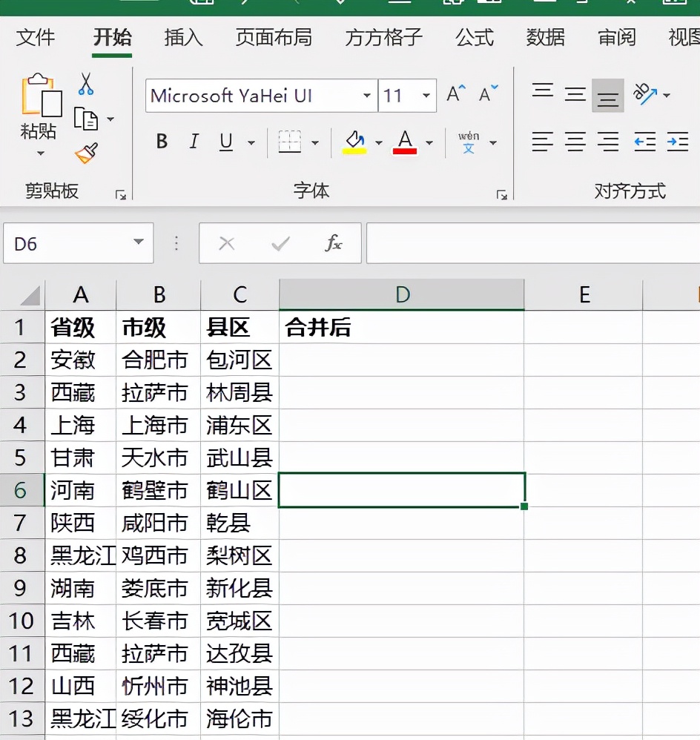700x740 pixels.
Task: Align text left
Action: 542,142
